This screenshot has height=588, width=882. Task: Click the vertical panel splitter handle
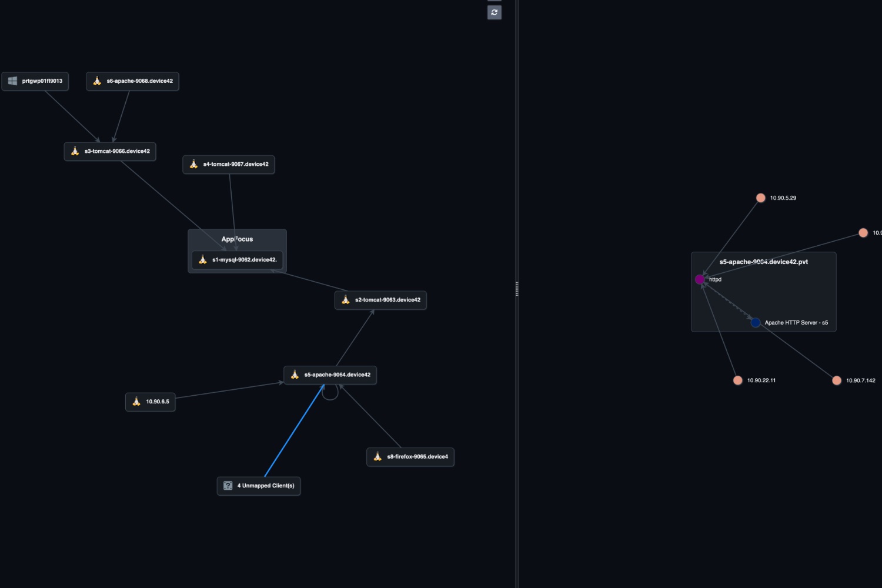[517, 289]
